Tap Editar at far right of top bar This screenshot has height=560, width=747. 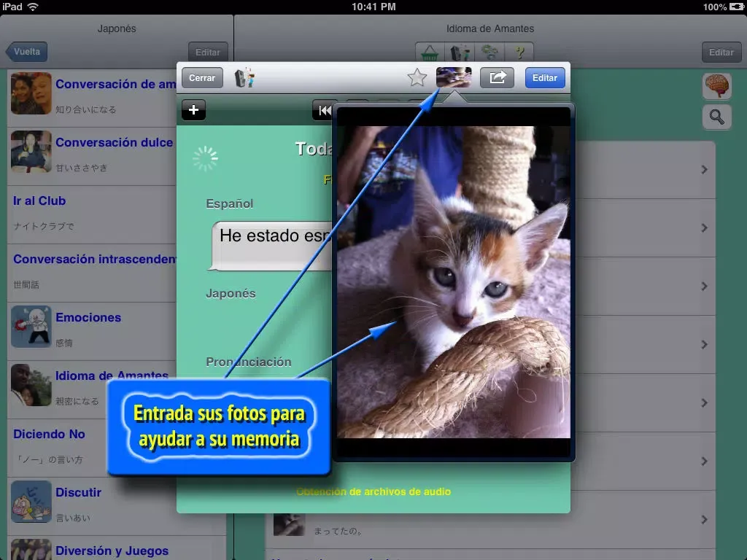(x=721, y=52)
